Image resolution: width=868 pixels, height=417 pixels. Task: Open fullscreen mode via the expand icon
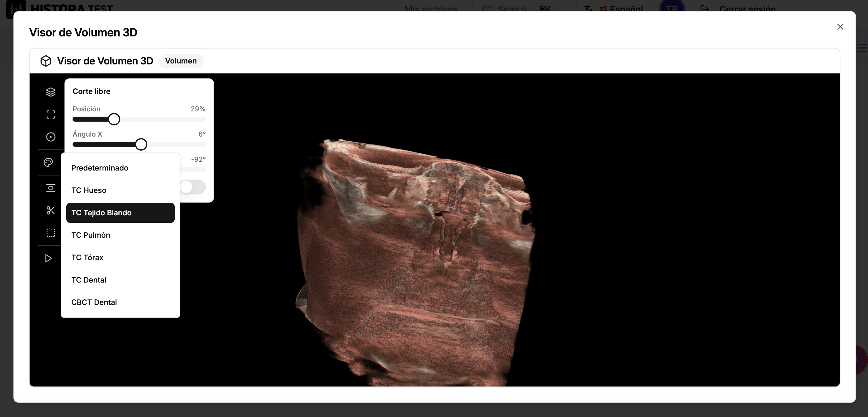[x=50, y=114]
